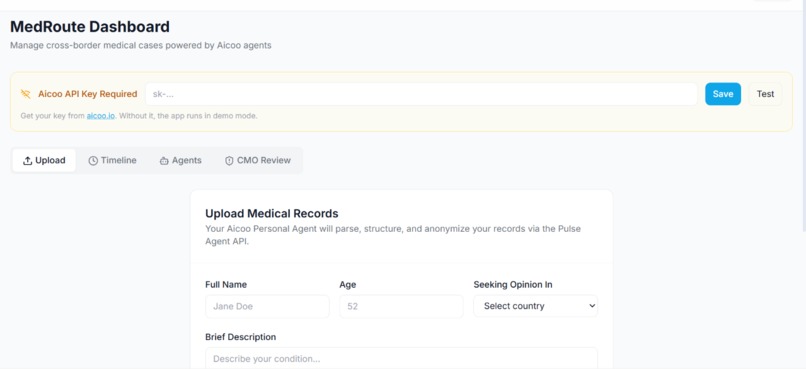Open the CMO Review tab
The image size is (806, 369).
tap(258, 160)
